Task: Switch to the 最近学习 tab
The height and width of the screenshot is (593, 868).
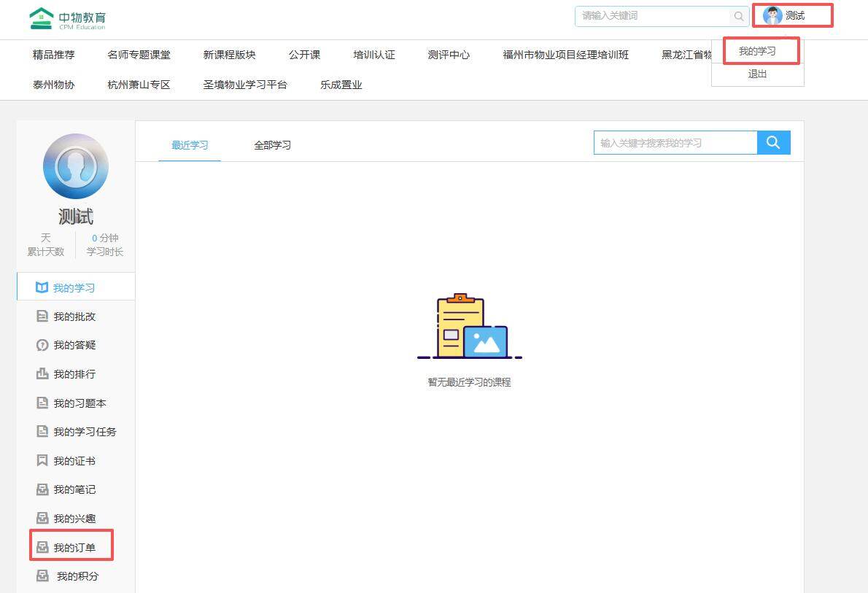Action: [190, 145]
